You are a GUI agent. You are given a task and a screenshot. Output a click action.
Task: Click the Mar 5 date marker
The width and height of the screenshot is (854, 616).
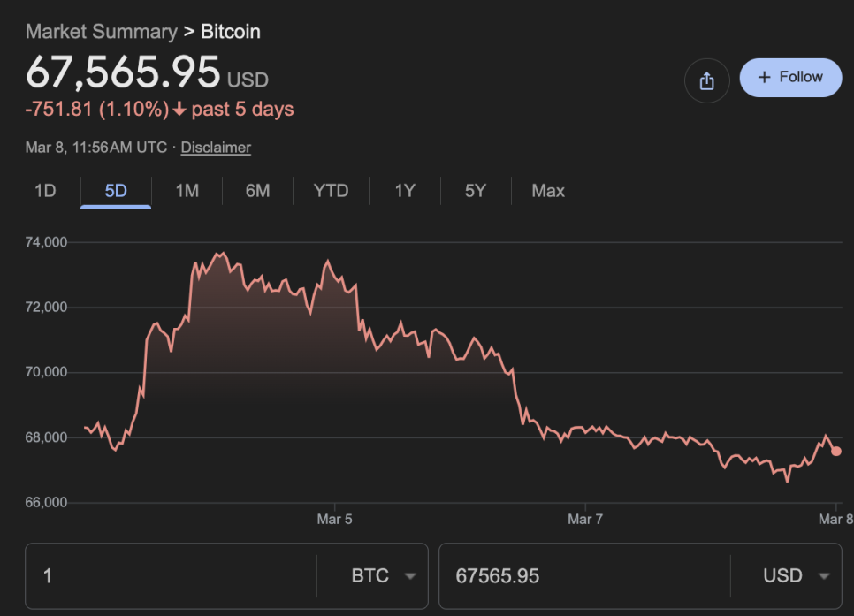(334, 520)
